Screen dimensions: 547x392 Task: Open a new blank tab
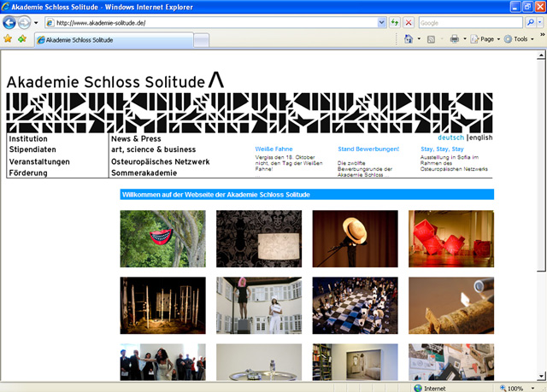[202, 40]
